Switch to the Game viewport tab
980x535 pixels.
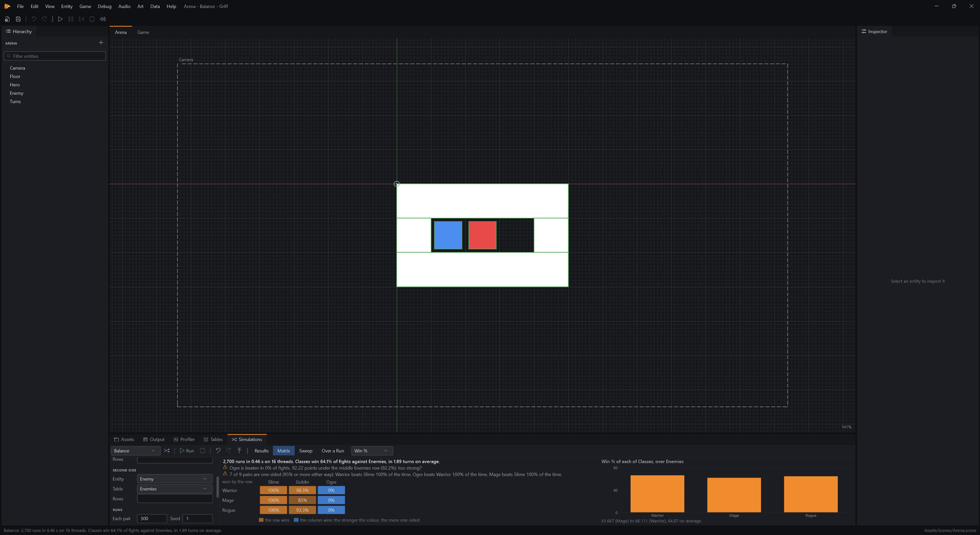tap(143, 32)
